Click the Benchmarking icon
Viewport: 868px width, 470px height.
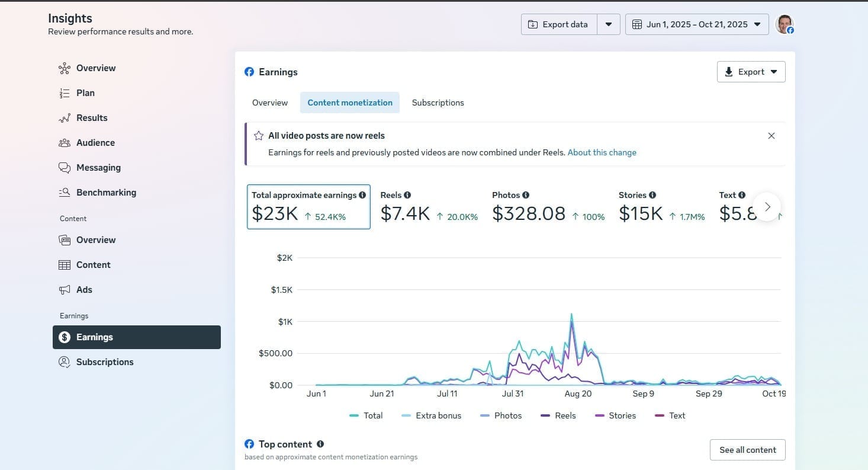coord(65,193)
